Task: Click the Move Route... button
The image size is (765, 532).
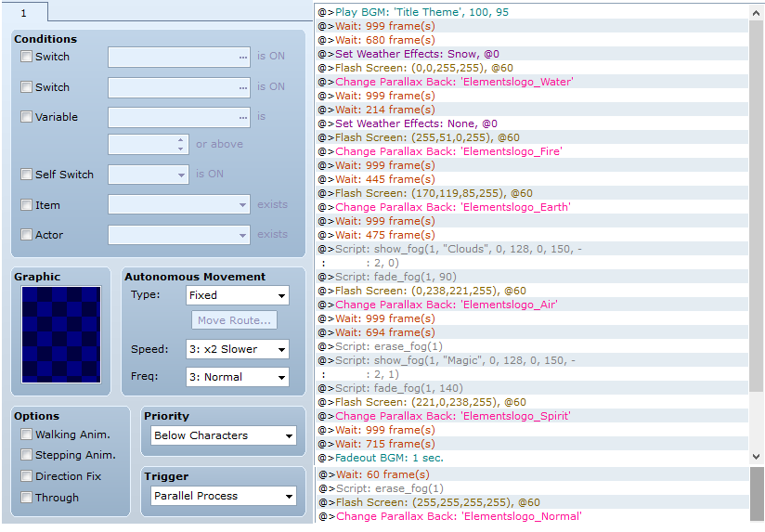Action: pos(235,321)
